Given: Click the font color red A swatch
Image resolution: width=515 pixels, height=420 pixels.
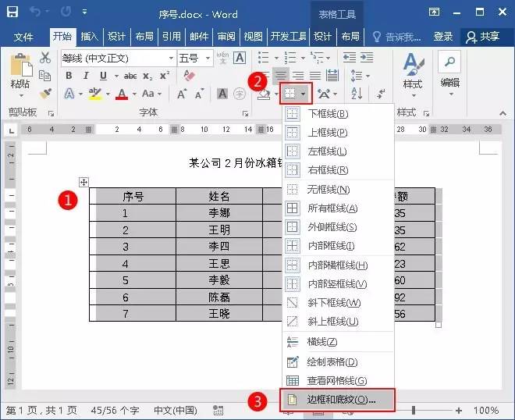Looking at the screenshot, I should [x=122, y=94].
